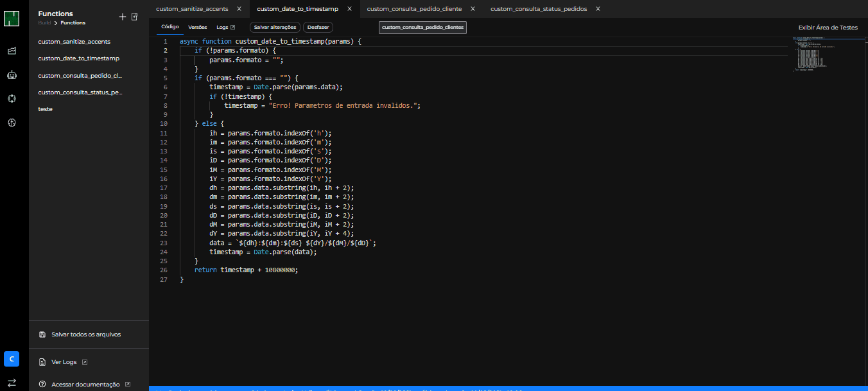Image resolution: width=868 pixels, height=391 pixels.
Task: Open Acessar documentação link
Action: click(x=85, y=385)
